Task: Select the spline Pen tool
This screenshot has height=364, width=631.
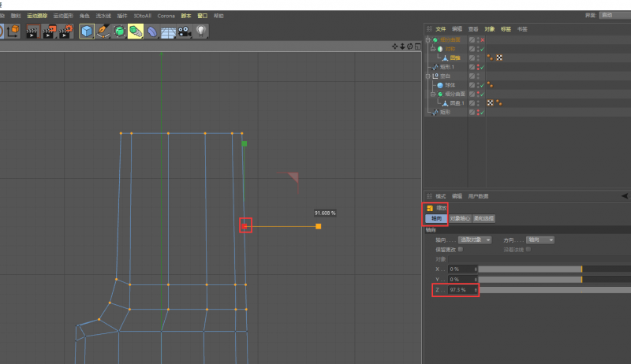Action: point(103,31)
